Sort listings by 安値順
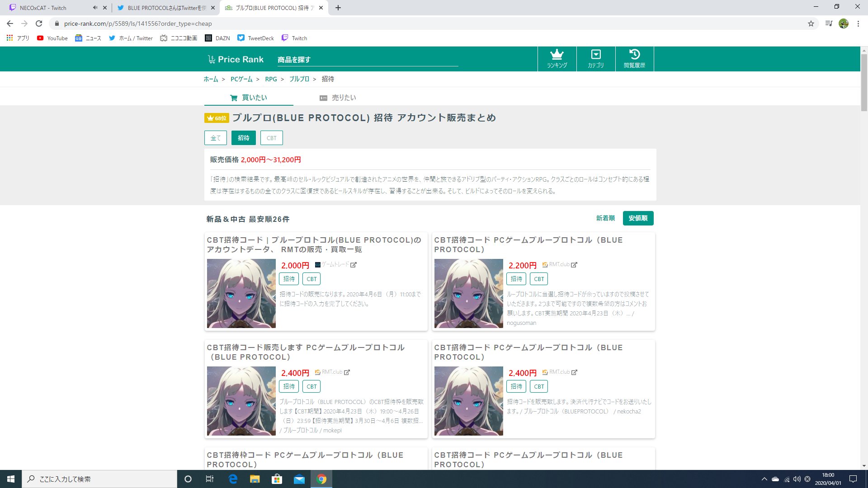 638,218
